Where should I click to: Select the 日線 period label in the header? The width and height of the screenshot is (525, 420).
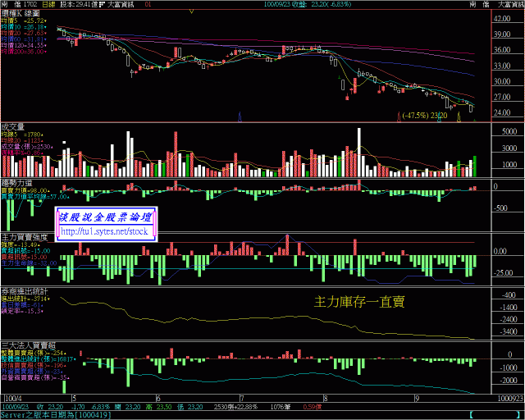click(x=49, y=5)
